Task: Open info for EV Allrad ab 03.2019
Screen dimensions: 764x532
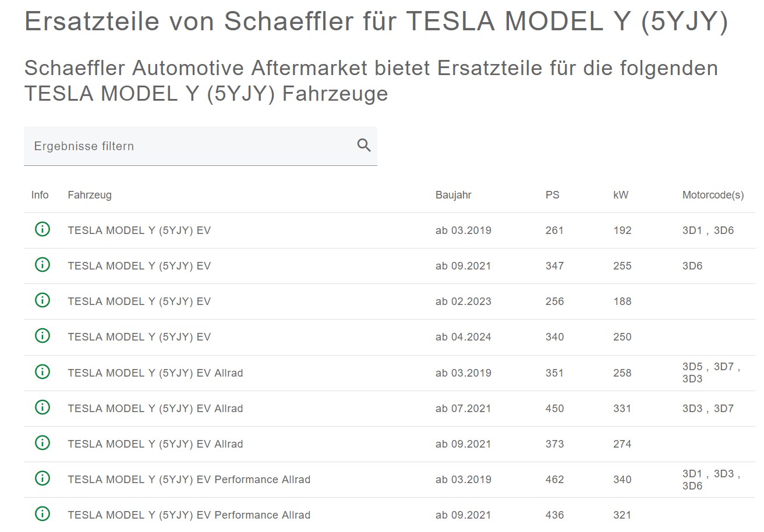Action: 41,372
